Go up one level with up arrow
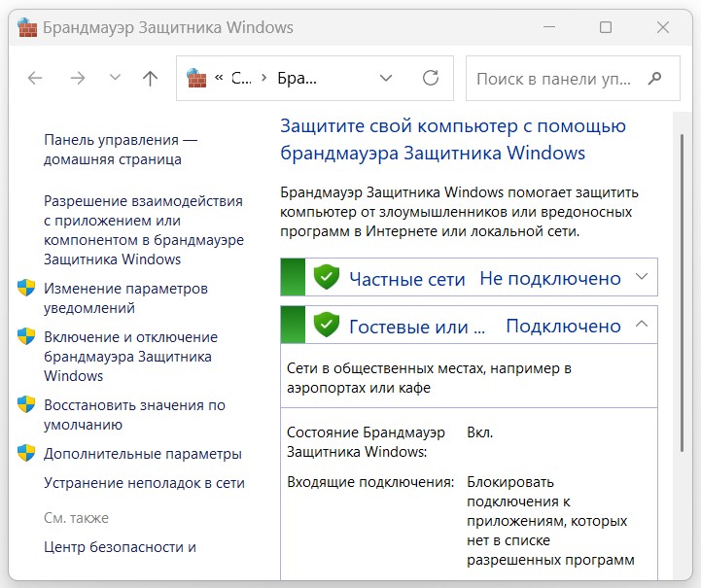The image size is (701, 588). pyautogui.click(x=150, y=78)
